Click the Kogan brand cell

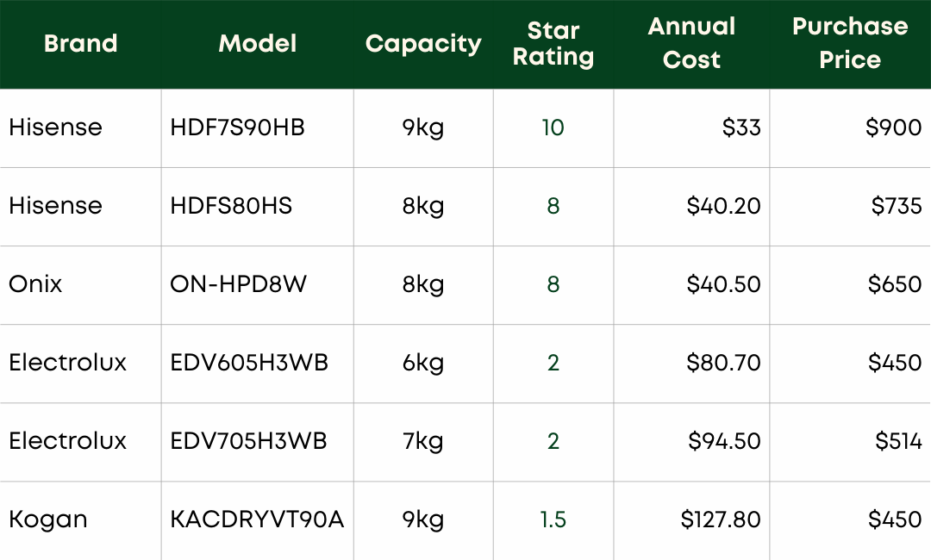pyautogui.click(x=47, y=520)
